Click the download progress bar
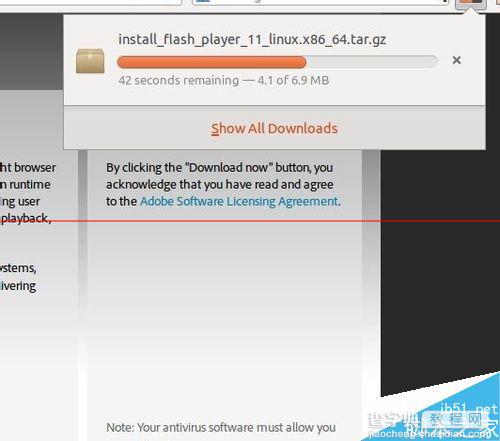Image resolution: width=500 pixels, height=441 pixels. 277,62
